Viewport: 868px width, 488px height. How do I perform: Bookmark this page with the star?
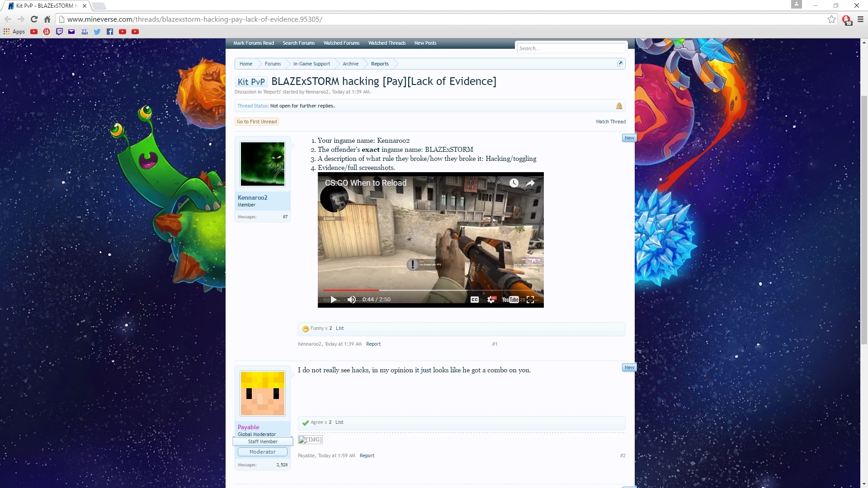pyautogui.click(x=831, y=19)
